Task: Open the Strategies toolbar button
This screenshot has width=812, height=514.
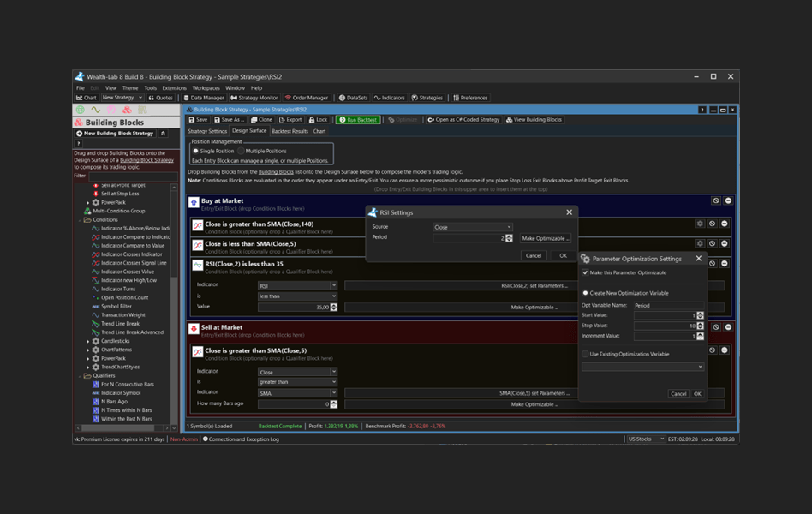Action: [427, 98]
